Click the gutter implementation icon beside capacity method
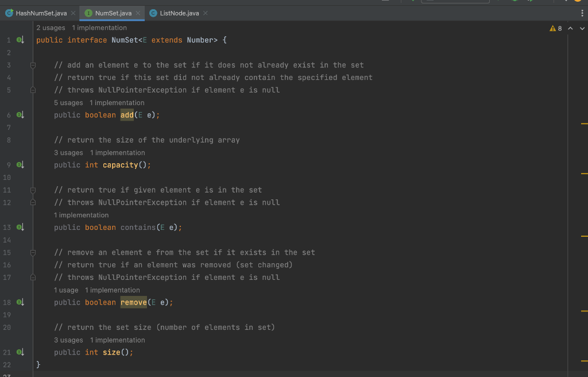588x377 pixels. [20, 165]
